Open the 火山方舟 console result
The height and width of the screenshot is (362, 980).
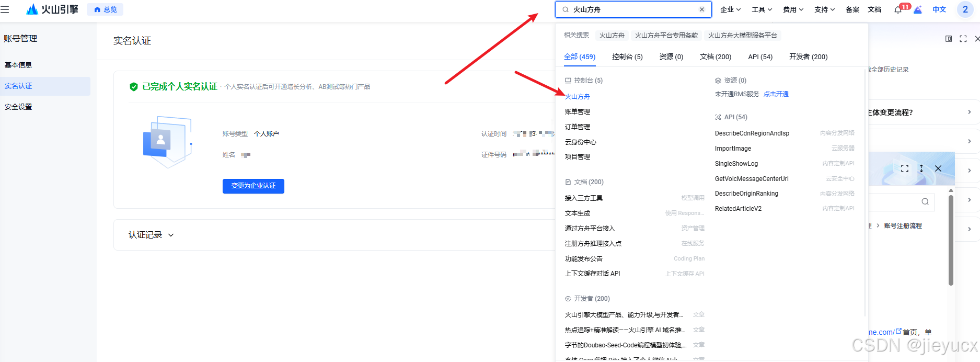578,97
